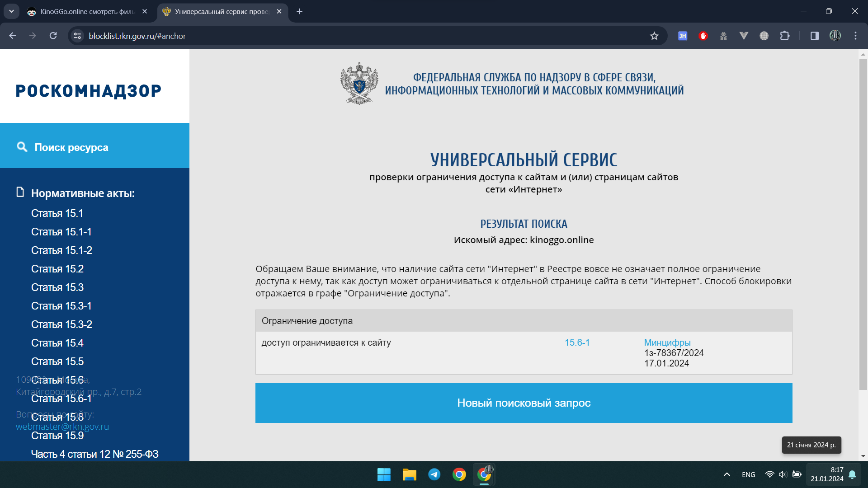The height and width of the screenshot is (488, 868).
Task: Open the Extensions puzzle icon
Action: (785, 36)
